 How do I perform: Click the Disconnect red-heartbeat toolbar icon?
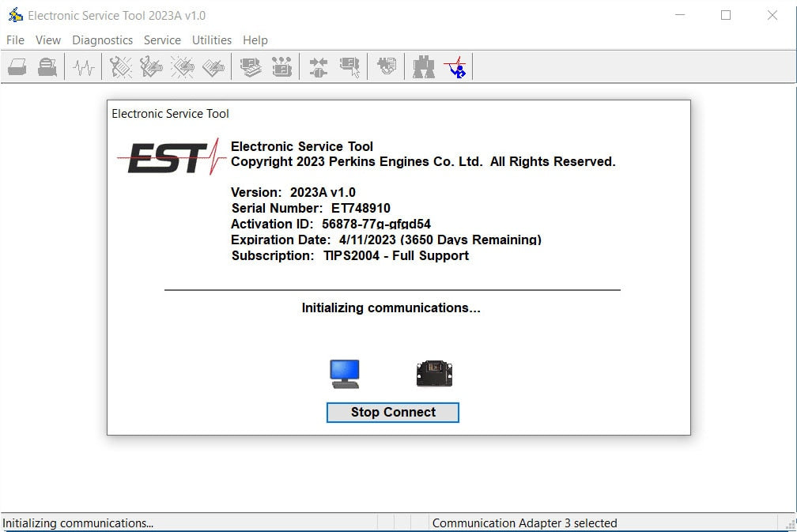coord(455,67)
